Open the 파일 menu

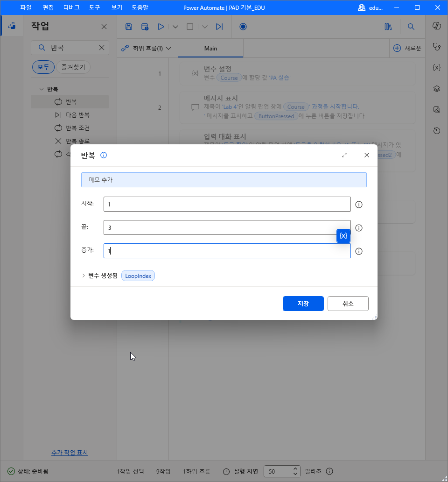[x=26, y=7]
